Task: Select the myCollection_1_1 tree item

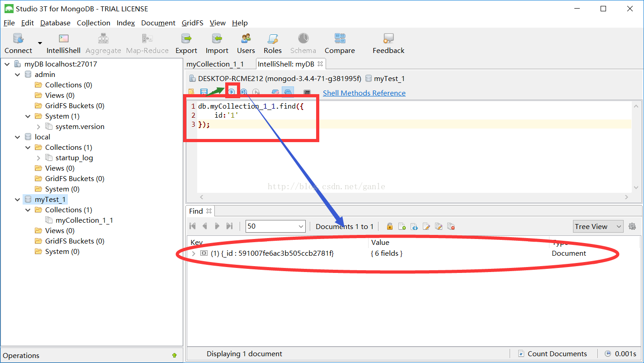Action: click(84, 220)
